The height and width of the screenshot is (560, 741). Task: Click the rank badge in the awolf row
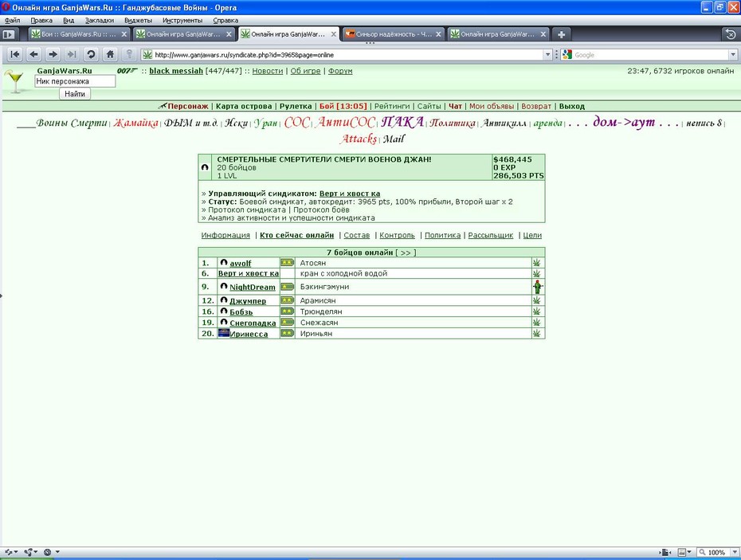(287, 262)
